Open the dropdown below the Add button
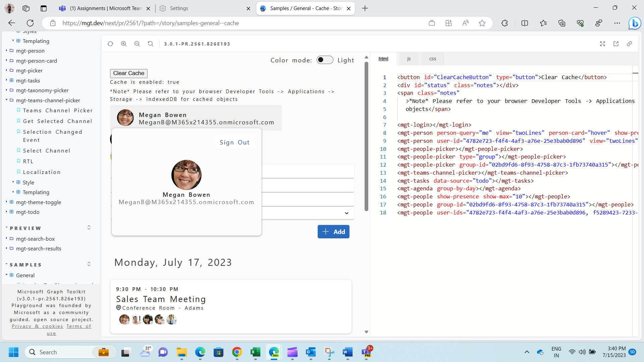This screenshot has width=644, height=362. (x=346, y=213)
